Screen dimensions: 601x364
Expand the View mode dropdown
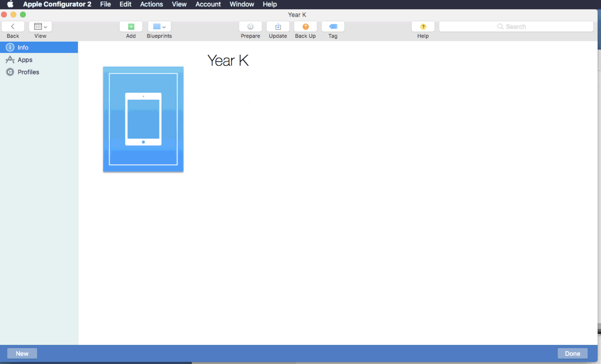click(x=40, y=27)
